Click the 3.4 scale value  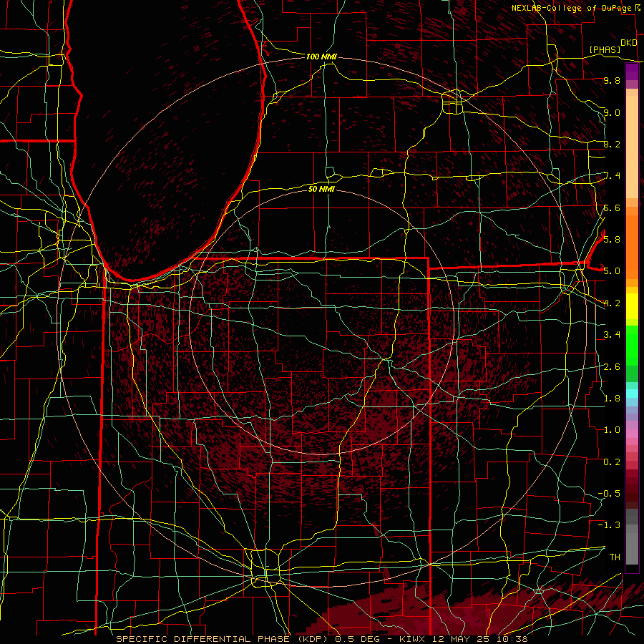point(612,335)
